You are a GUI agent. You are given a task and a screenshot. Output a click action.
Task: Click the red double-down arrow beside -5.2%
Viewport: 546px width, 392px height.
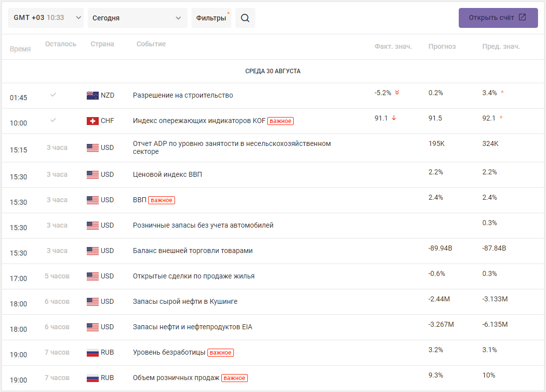[397, 93]
